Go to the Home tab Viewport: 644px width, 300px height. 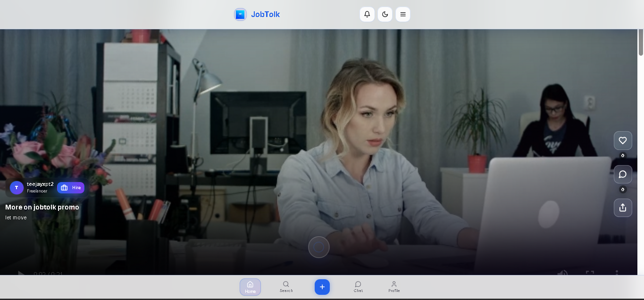pos(250,287)
